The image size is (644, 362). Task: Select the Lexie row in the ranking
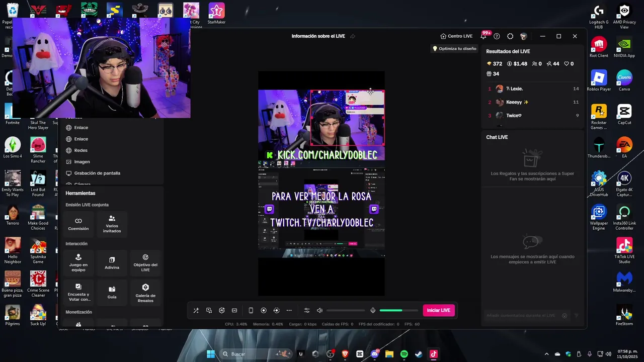point(533,88)
